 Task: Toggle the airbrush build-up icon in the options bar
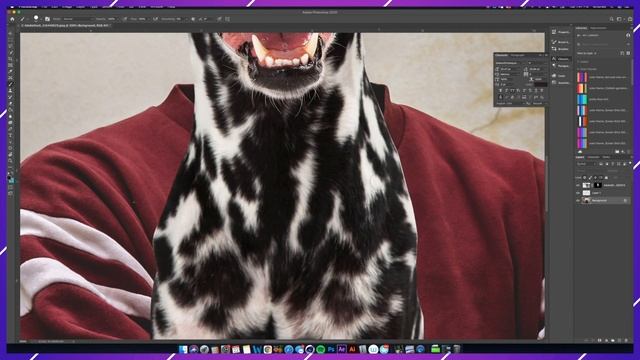click(156, 19)
